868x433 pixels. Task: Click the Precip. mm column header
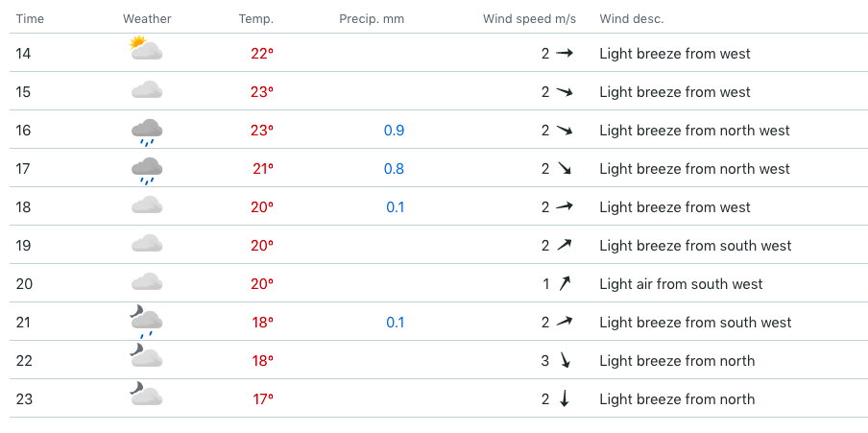pyautogui.click(x=372, y=19)
